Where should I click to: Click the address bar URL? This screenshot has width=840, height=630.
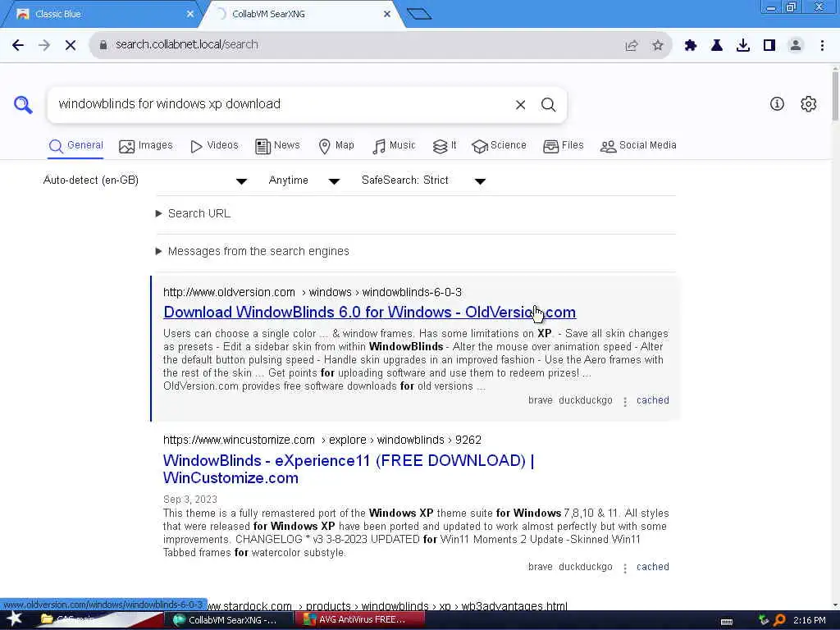[x=187, y=45]
